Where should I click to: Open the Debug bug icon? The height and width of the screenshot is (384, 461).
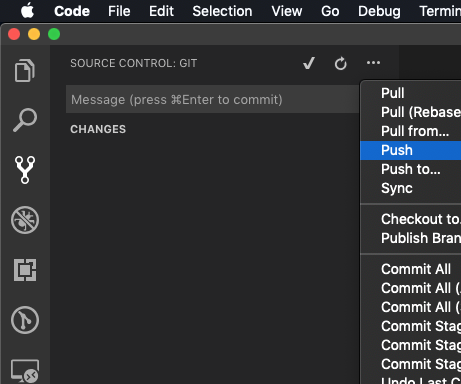(25, 220)
